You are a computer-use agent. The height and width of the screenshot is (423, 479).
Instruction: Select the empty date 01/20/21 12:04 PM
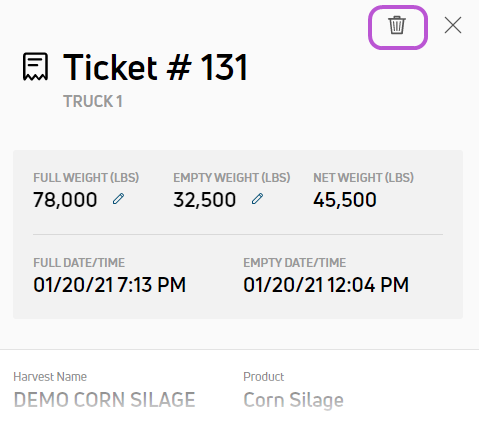[x=326, y=285]
